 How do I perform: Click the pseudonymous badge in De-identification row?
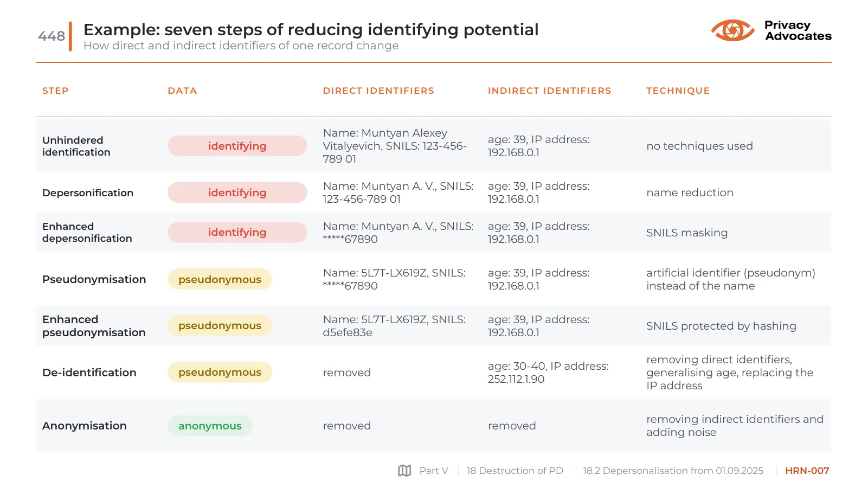click(x=220, y=373)
